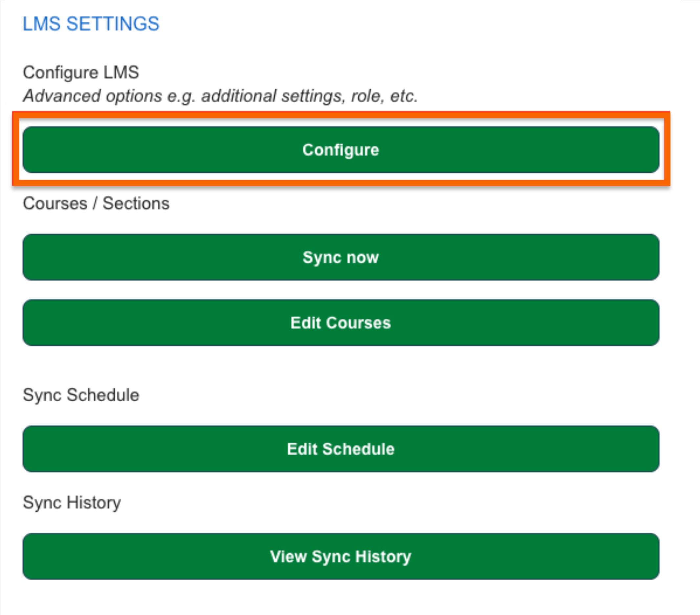The width and height of the screenshot is (700, 615).
Task: Click the button under the Sync Schedule label
Action: (341, 449)
